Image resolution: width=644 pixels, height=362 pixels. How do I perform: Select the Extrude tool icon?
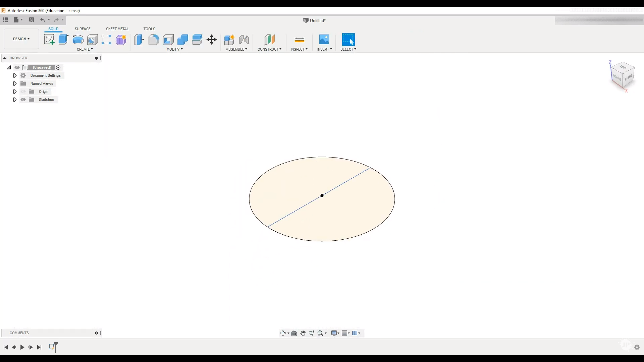[x=63, y=40]
